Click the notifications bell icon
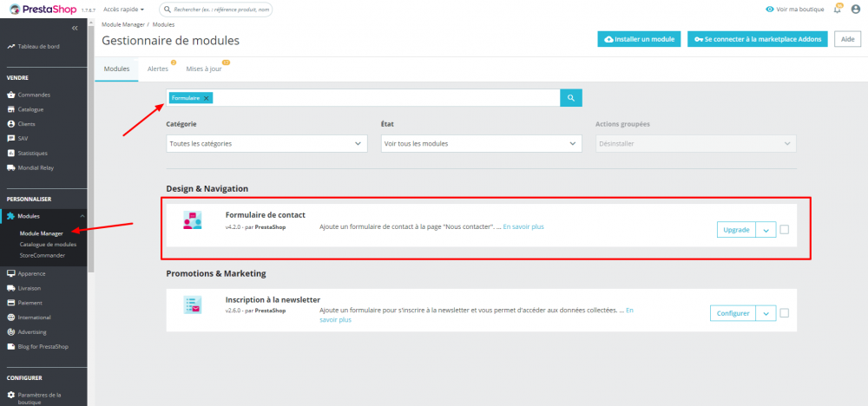The height and width of the screenshot is (406, 868). [x=837, y=10]
